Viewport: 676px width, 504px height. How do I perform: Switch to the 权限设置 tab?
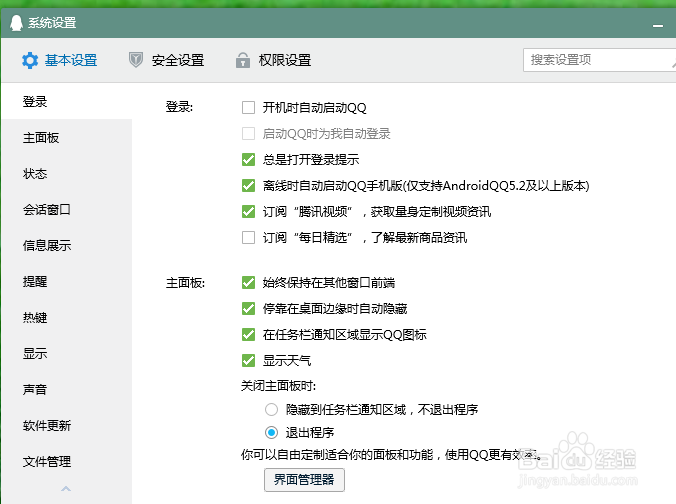(273, 60)
